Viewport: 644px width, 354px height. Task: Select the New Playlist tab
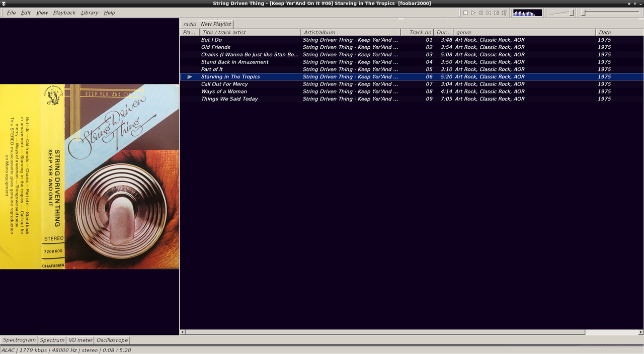(216, 24)
